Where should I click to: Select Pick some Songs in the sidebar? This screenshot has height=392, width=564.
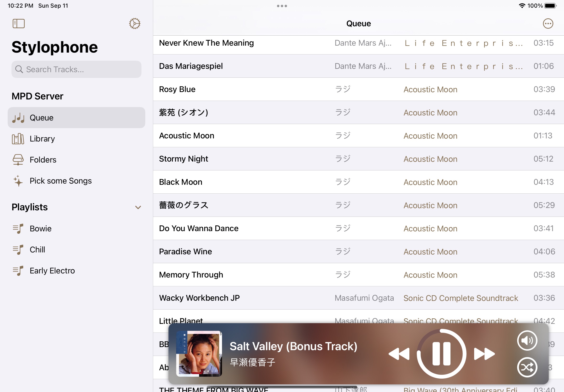[x=60, y=181]
